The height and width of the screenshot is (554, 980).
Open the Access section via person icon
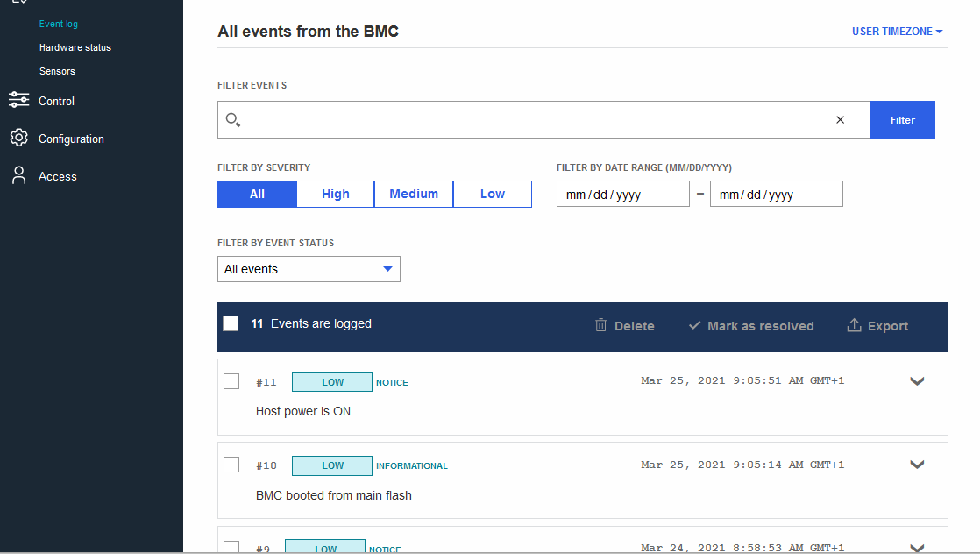(x=18, y=175)
